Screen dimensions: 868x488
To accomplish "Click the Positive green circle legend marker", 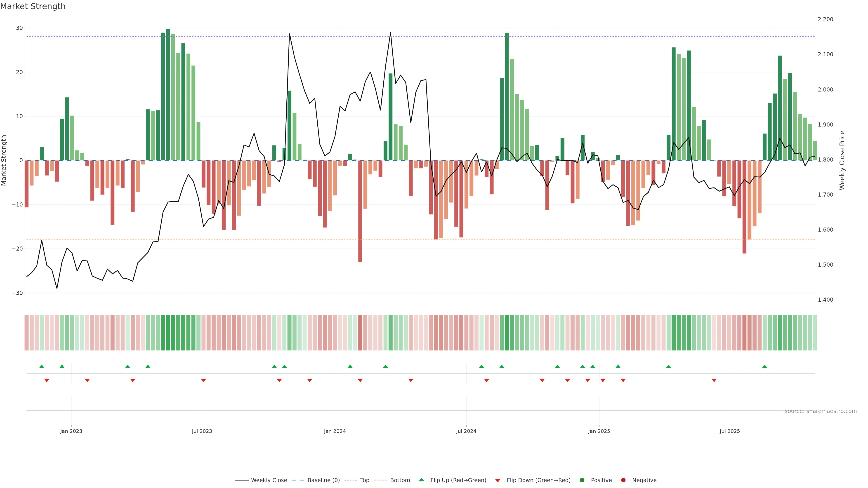I will point(582,480).
